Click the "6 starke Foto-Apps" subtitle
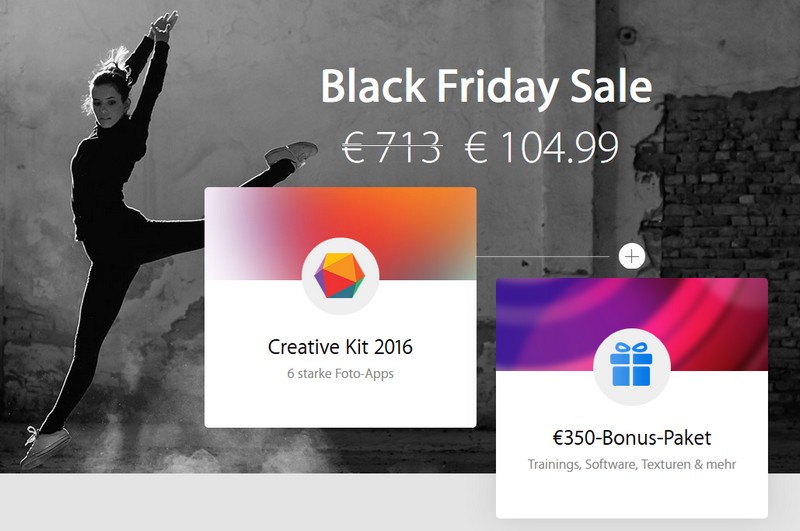Screen dimensions: 800x531 point(340,373)
